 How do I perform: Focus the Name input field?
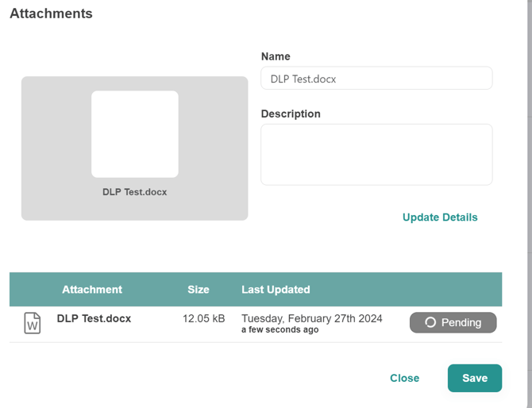pyautogui.click(x=376, y=79)
